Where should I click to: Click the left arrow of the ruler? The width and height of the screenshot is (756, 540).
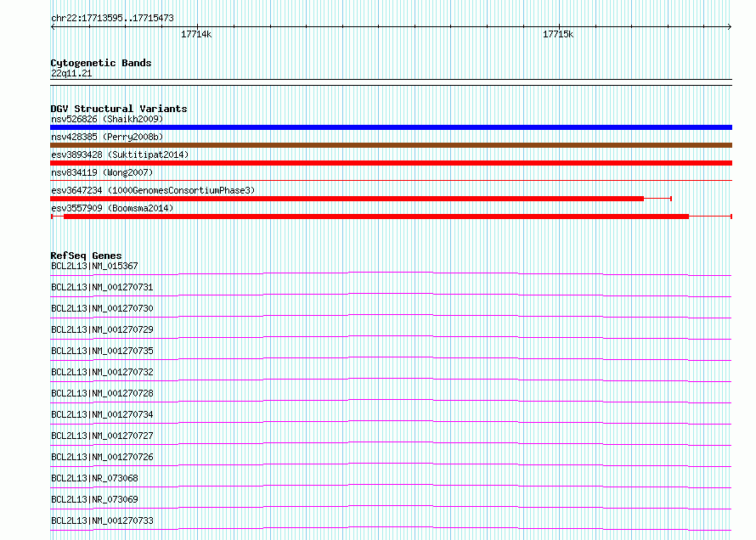point(53,27)
